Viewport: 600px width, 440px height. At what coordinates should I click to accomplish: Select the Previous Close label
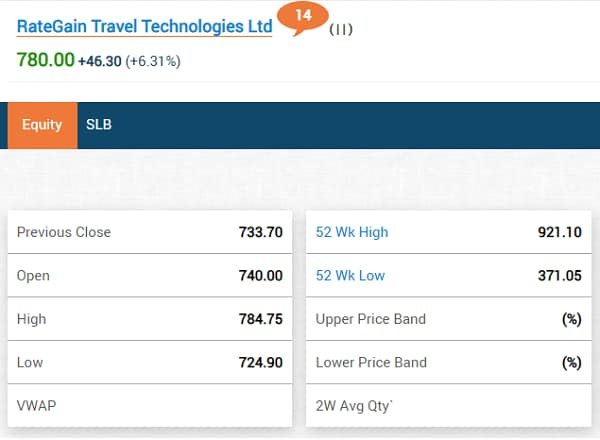click(64, 232)
